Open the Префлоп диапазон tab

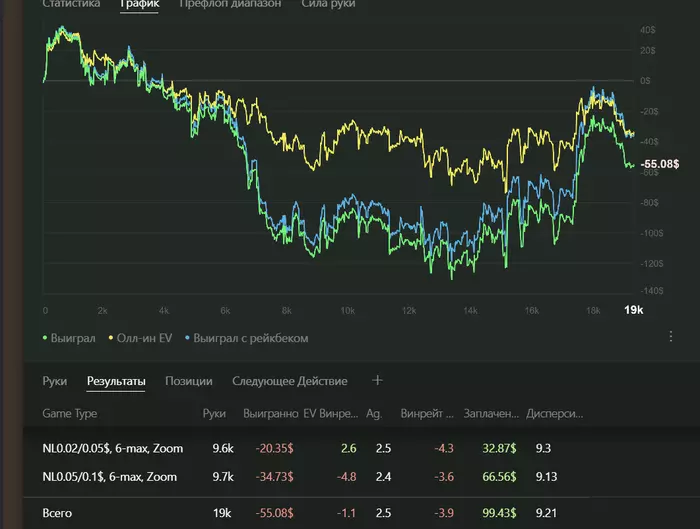230,4
